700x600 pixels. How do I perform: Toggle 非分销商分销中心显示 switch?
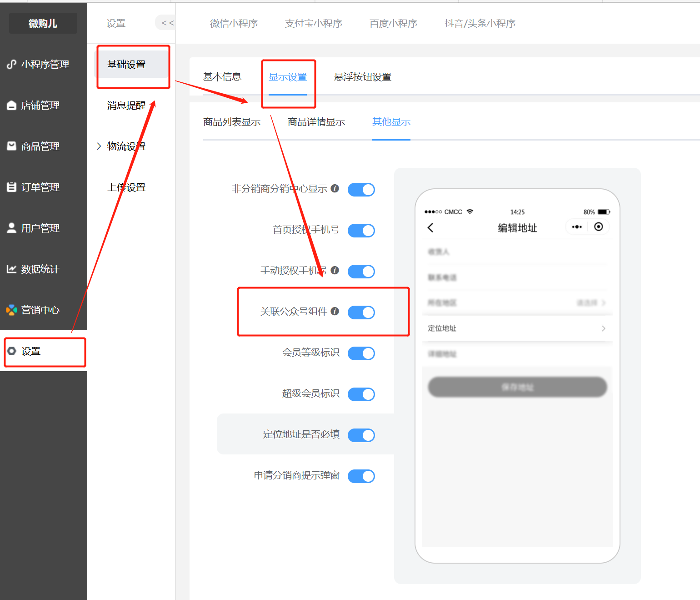[361, 190]
